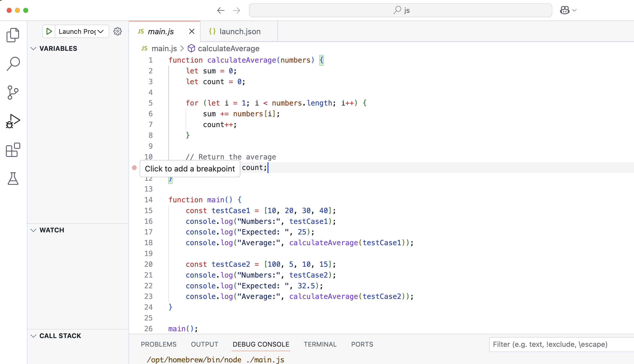Click 'let sum = 0;' on line 2
This screenshot has width=634, height=364.
pos(211,71)
